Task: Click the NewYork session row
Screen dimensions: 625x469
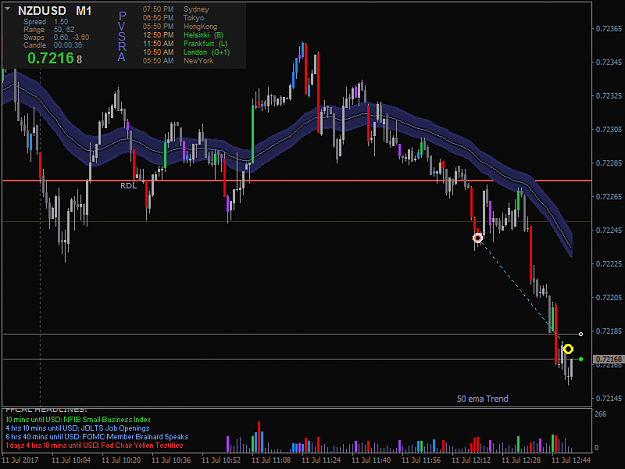Action: point(178,61)
